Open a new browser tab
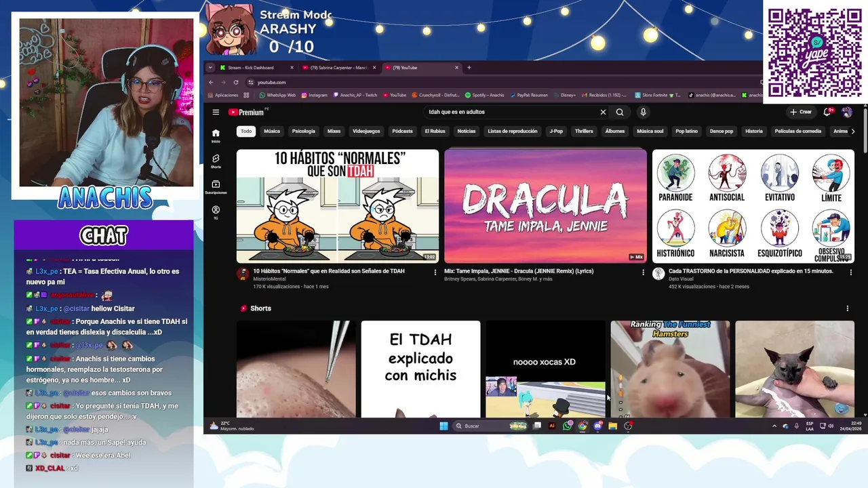Screen dimensions: 868x488 469,68
